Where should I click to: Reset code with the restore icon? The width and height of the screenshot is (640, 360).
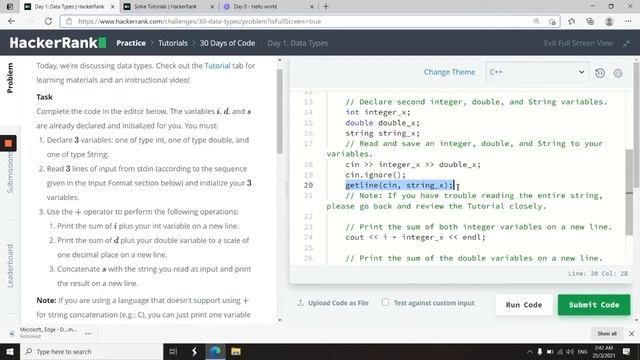600,73
